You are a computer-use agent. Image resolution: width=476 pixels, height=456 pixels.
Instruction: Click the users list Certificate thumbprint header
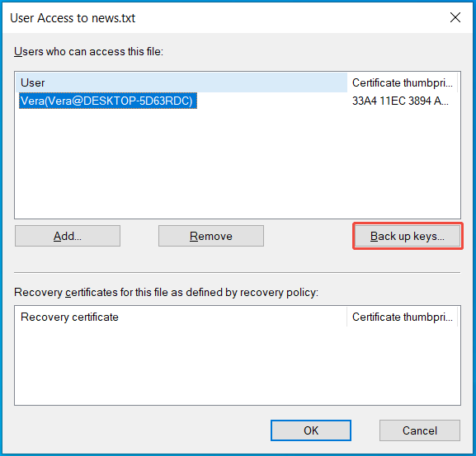(x=402, y=82)
